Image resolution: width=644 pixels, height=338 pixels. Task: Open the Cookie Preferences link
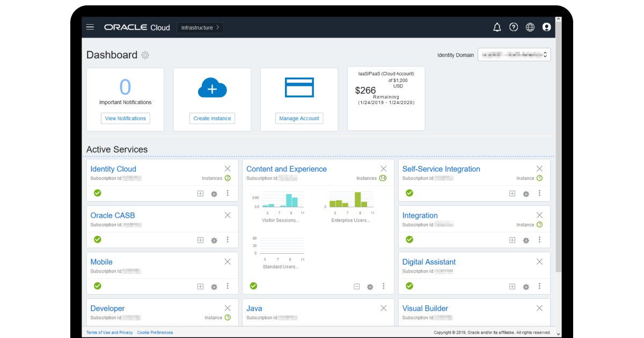(155, 332)
